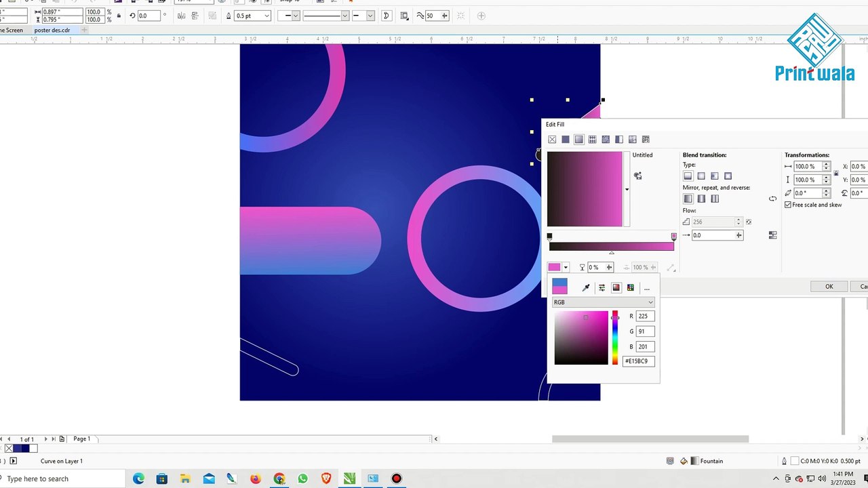Show color sliders in the color popup

tap(601, 288)
